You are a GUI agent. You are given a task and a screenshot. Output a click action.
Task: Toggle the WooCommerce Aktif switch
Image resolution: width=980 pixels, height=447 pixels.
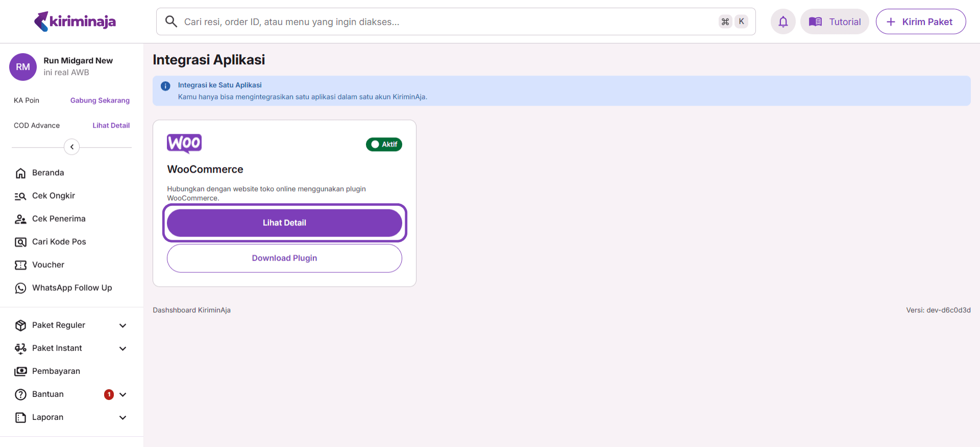(x=384, y=145)
